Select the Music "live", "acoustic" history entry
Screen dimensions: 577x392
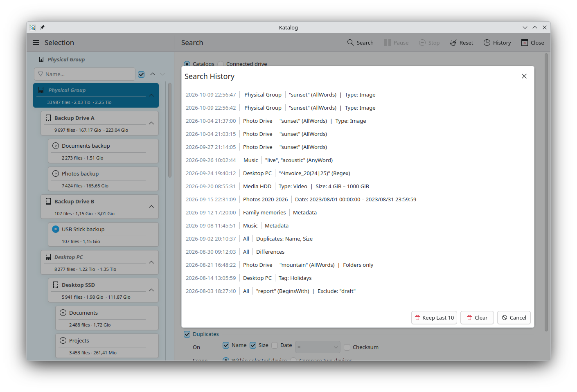pos(358,160)
